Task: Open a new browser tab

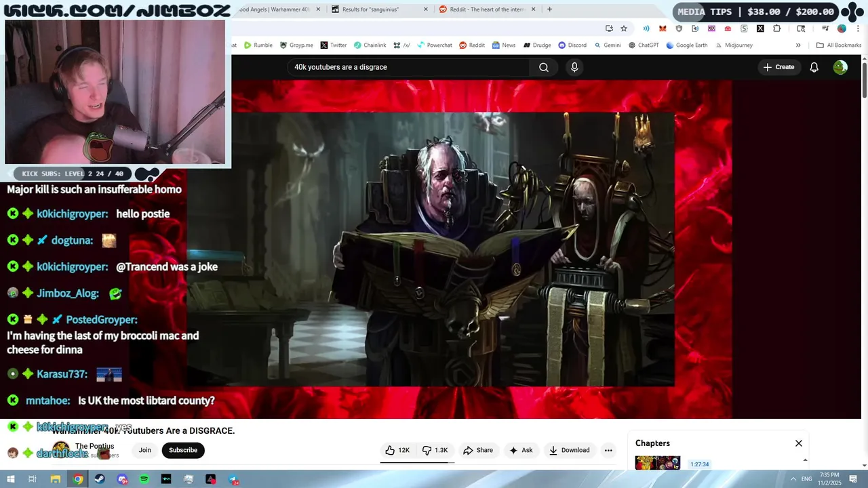Action: 549,9
